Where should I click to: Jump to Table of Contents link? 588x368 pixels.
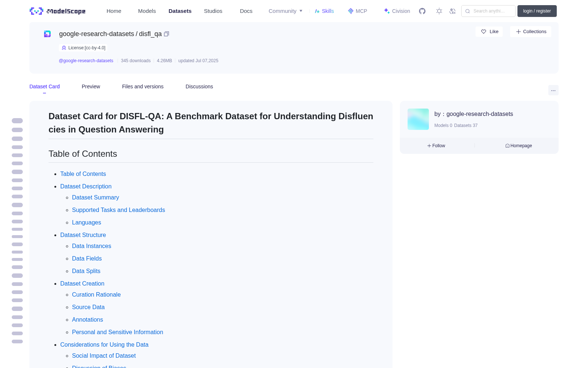(83, 174)
